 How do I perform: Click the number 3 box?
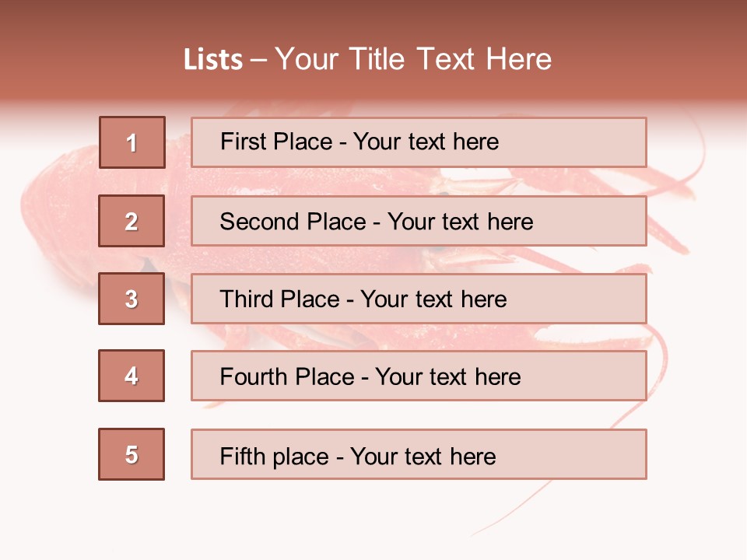pyautogui.click(x=132, y=299)
